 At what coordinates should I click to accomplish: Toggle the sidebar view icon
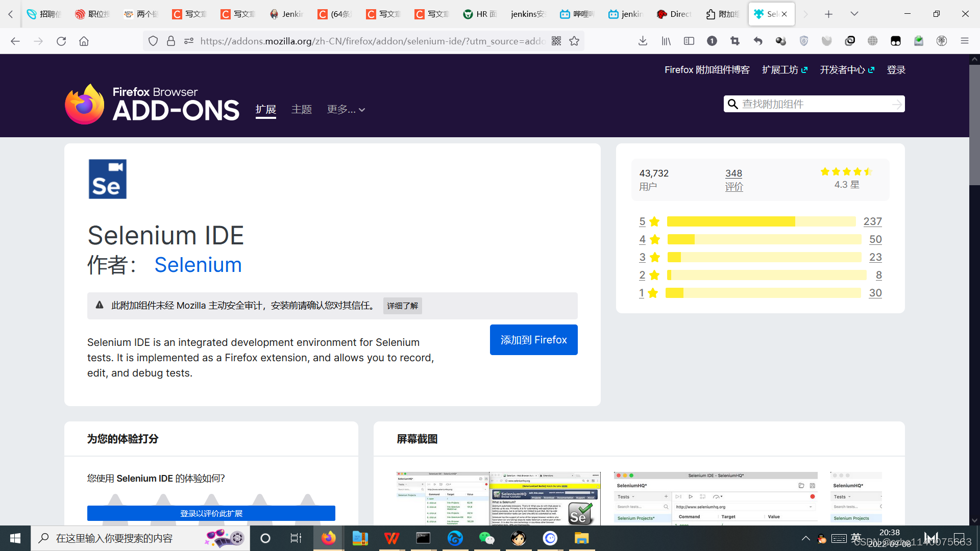[x=689, y=41]
